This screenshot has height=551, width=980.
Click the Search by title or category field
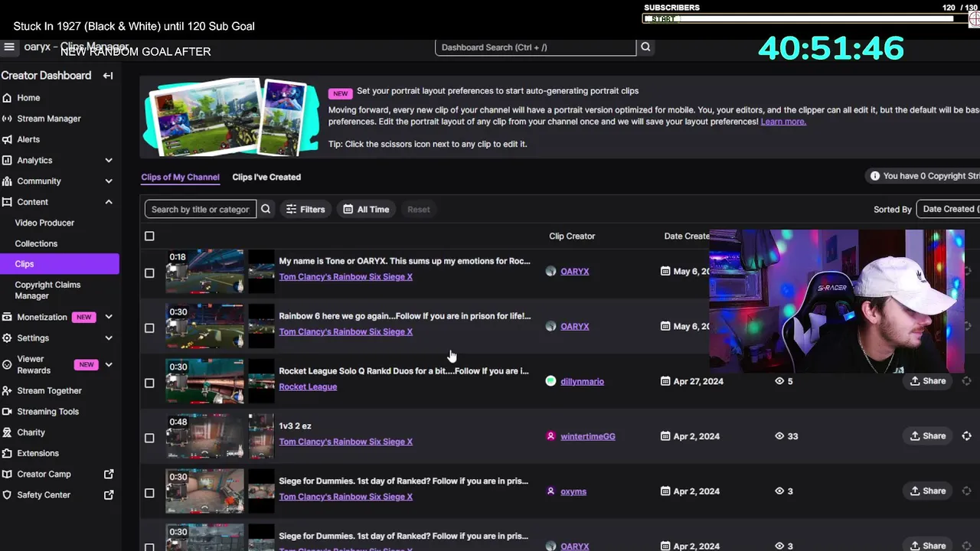point(201,209)
